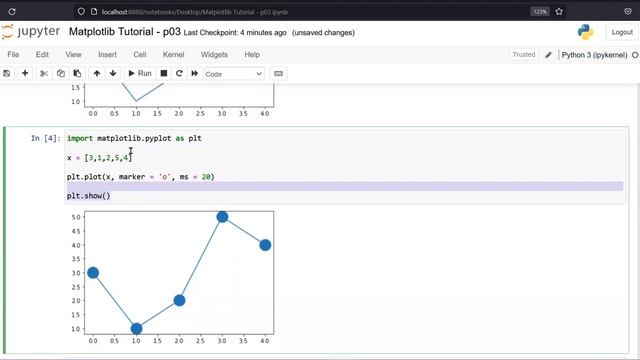Click the plot marker at value 5.0
Screen dimensions: 640x360
(x=222, y=217)
